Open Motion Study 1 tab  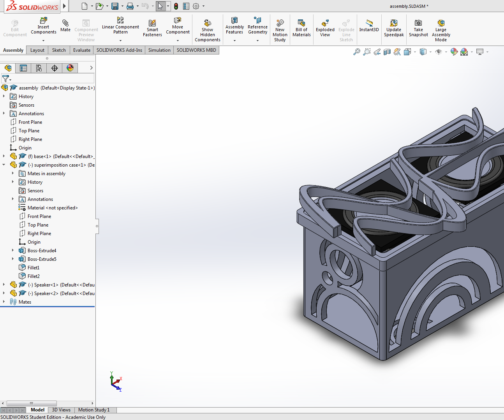pyautogui.click(x=94, y=410)
